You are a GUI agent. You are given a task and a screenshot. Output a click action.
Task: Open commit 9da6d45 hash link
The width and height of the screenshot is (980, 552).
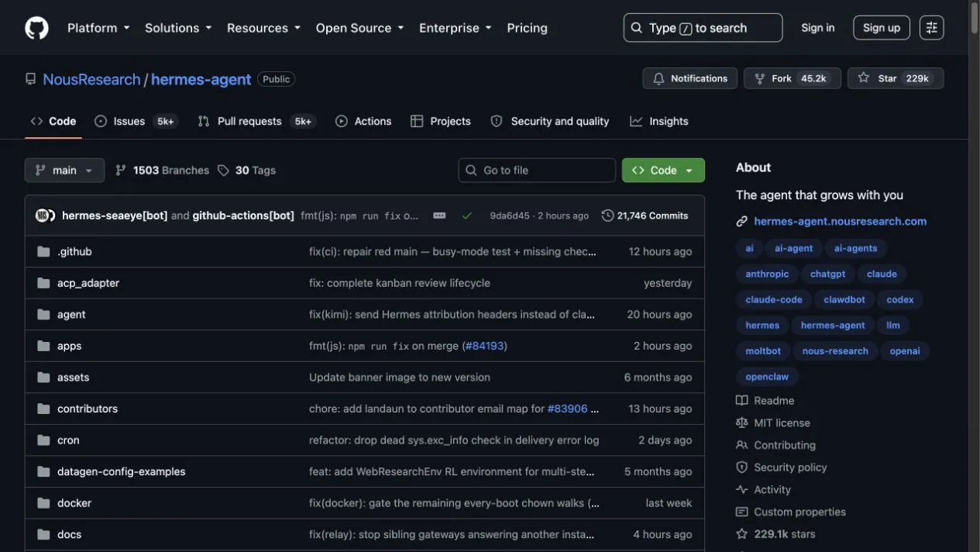pyautogui.click(x=510, y=216)
